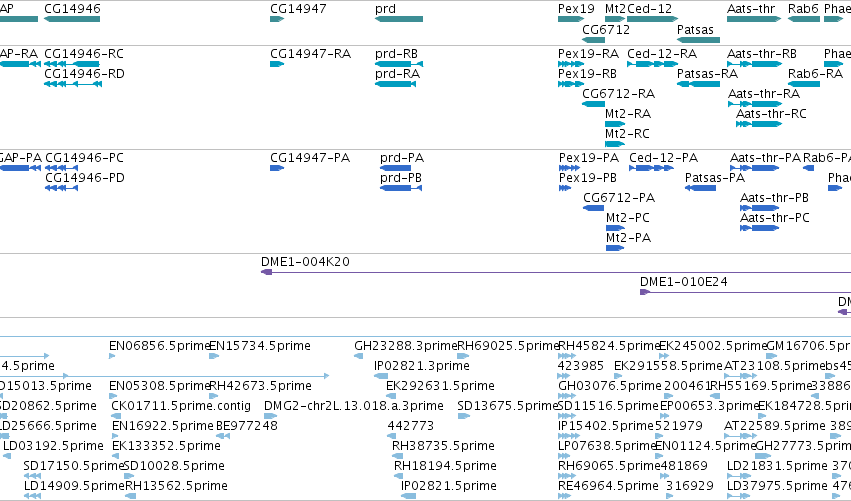Click the RH69025.5prime EST glyph
This screenshot has height=501, width=851.
tap(463, 356)
